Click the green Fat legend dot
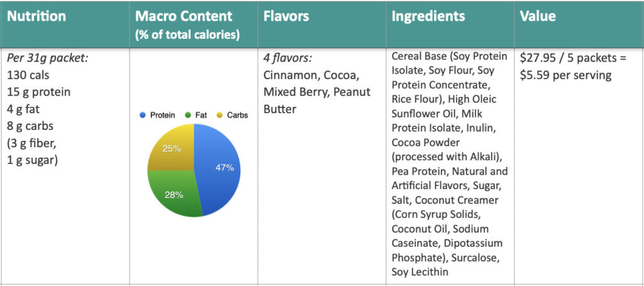The height and width of the screenshot is (286, 644). point(188,116)
